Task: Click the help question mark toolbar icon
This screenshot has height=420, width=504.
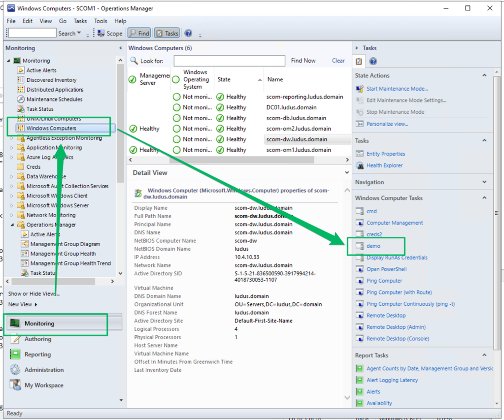Action: [188, 33]
